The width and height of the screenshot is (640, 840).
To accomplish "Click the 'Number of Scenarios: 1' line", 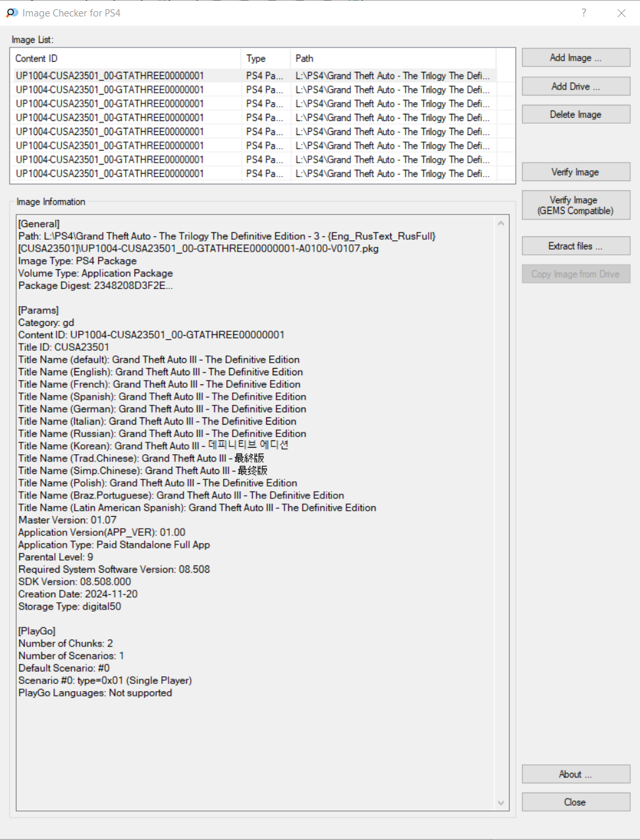I will tap(71, 656).
